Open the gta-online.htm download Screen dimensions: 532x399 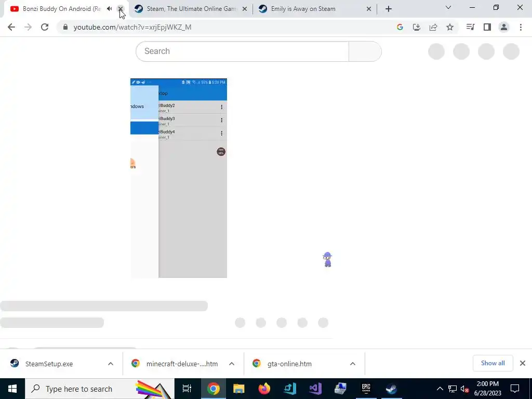[x=289, y=364]
